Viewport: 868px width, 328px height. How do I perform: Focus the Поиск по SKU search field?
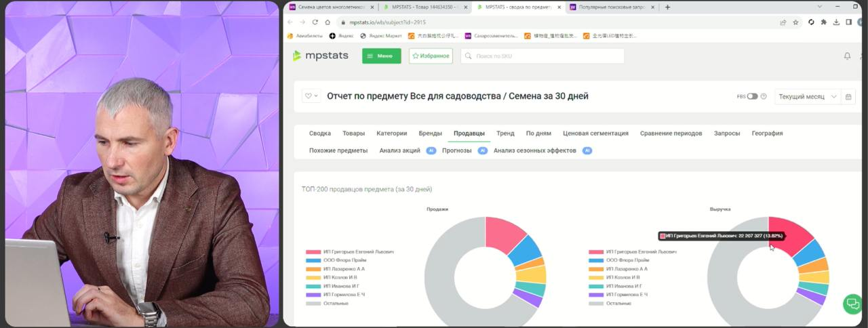click(x=542, y=56)
